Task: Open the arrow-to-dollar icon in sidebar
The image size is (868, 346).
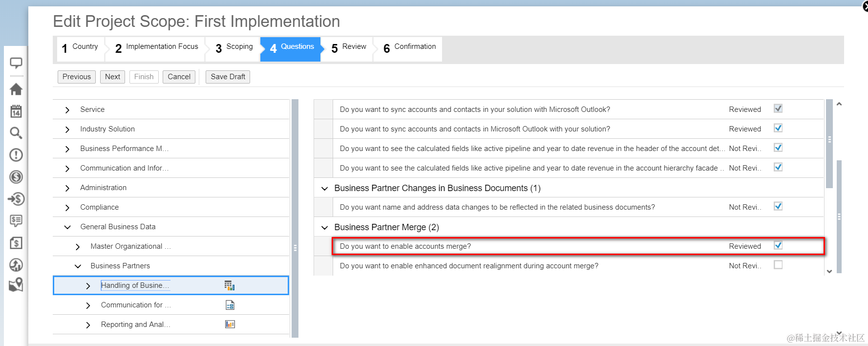Action: pyautogui.click(x=16, y=199)
